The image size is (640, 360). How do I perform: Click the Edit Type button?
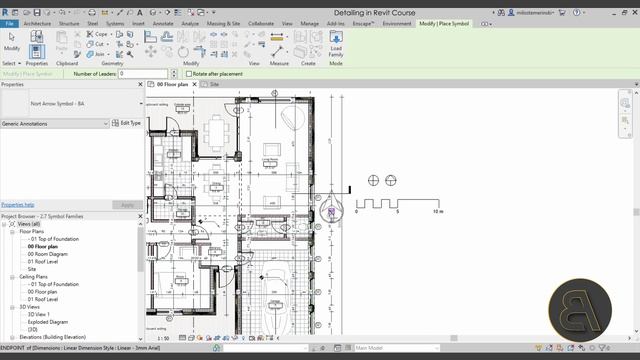pos(127,123)
